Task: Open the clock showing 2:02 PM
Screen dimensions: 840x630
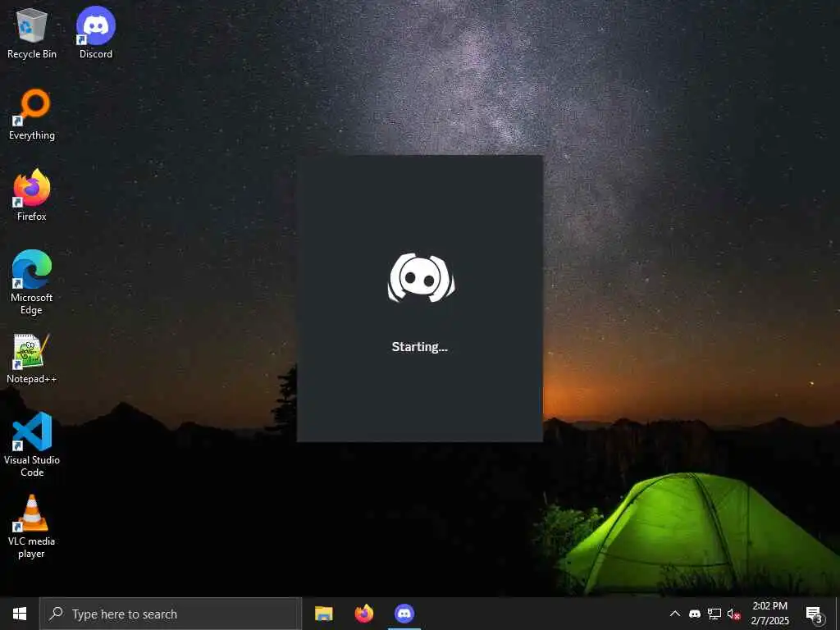Action: click(769, 614)
